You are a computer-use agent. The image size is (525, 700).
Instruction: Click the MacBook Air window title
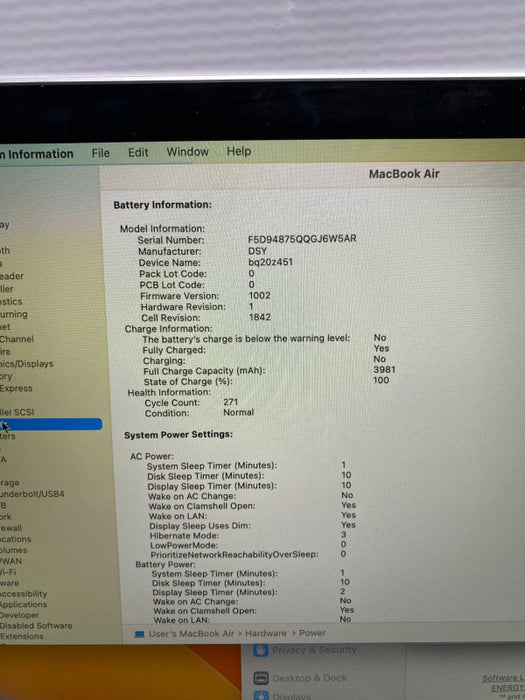404,174
